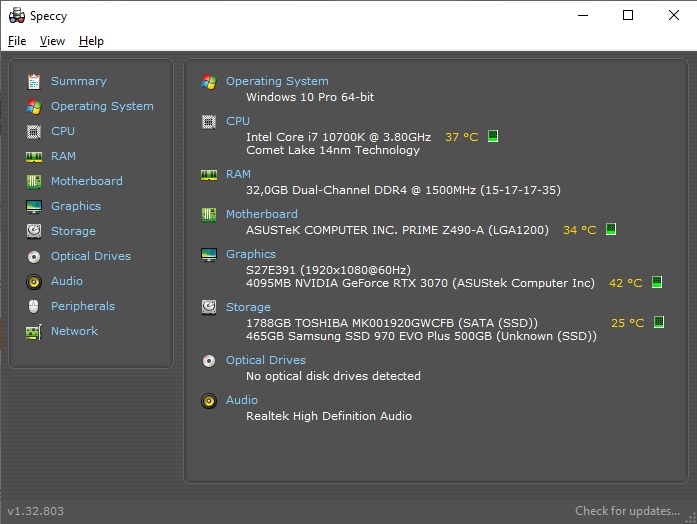Click the window resize grip at bottom-right corner
This screenshot has width=697, height=524.
pos(691,518)
